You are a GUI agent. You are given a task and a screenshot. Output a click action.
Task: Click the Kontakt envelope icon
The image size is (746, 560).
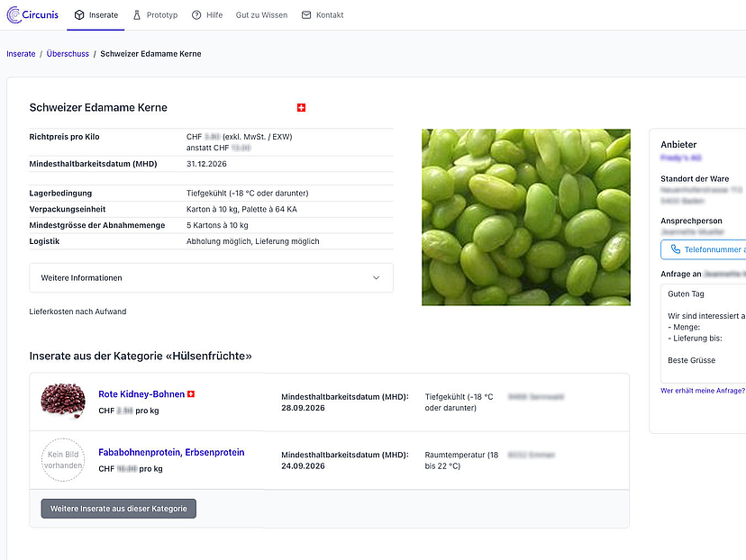pyautogui.click(x=306, y=15)
